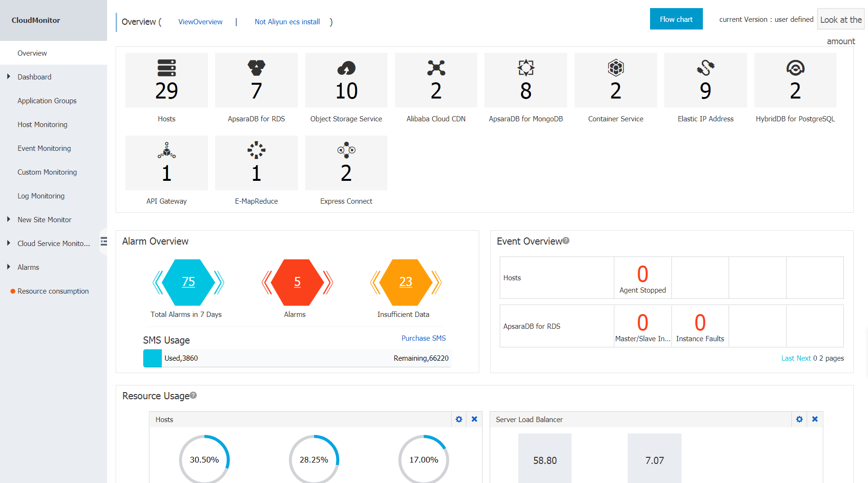Open settings gear on Hosts usage panel
The image size is (868, 483).
pos(459,419)
